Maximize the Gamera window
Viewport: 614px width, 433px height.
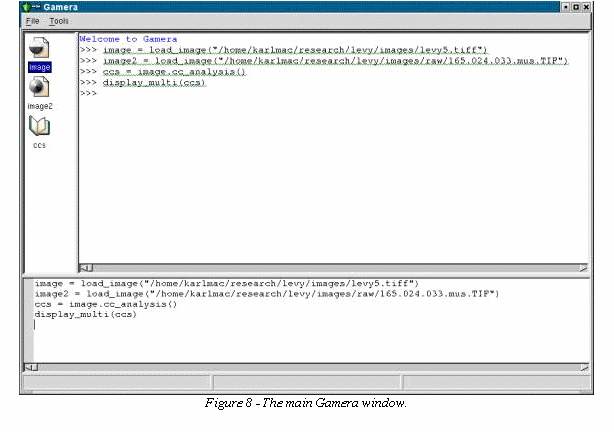click(x=576, y=7)
